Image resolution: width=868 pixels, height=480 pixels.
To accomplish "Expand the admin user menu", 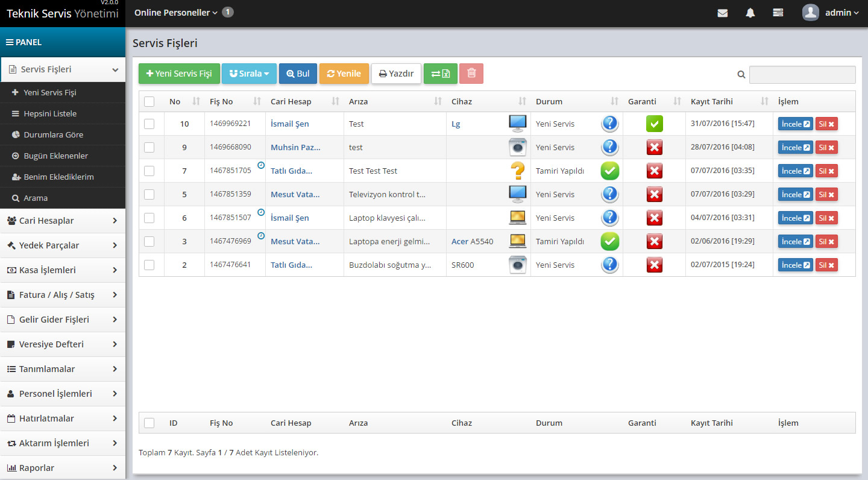I will click(832, 13).
